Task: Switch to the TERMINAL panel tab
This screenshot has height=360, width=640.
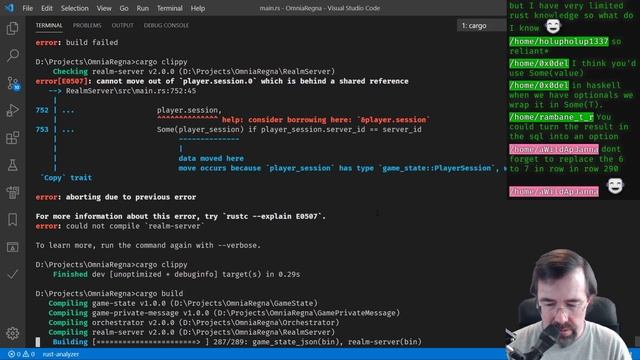Action: click(49, 25)
